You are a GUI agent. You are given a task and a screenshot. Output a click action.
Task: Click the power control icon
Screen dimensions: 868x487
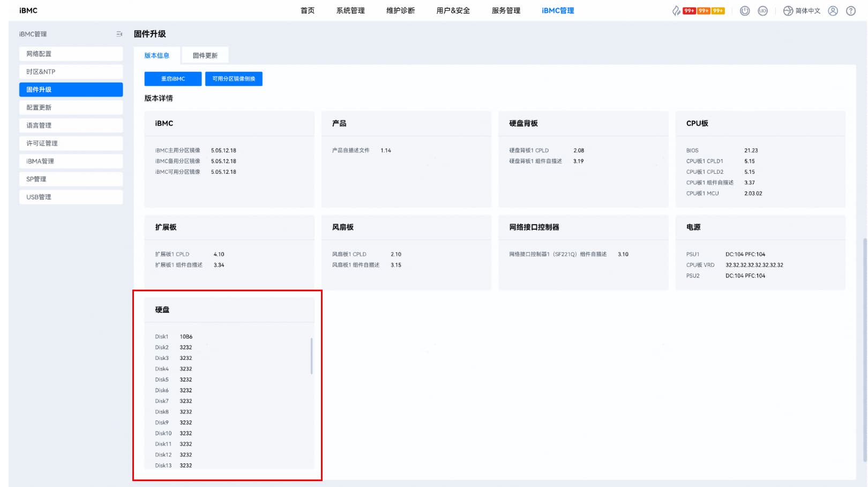pyautogui.click(x=745, y=11)
